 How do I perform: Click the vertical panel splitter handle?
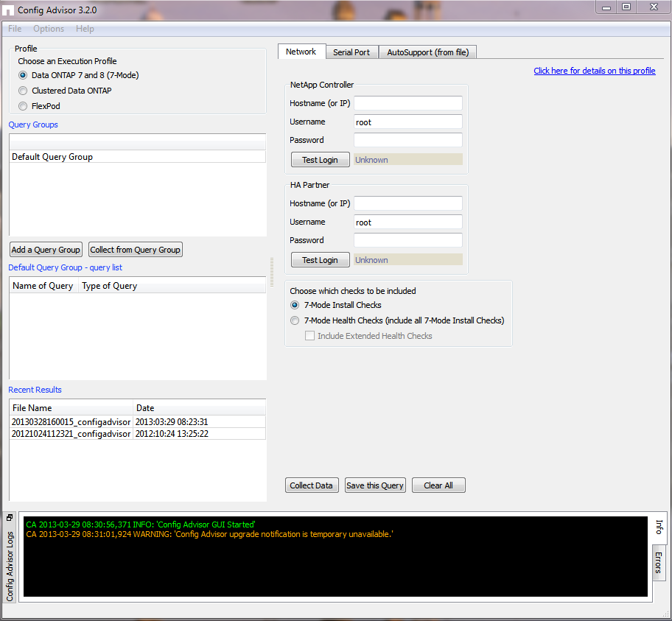click(x=272, y=272)
